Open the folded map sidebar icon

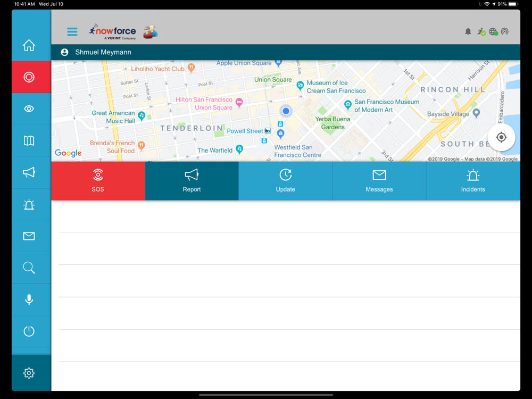click(29, 140)
